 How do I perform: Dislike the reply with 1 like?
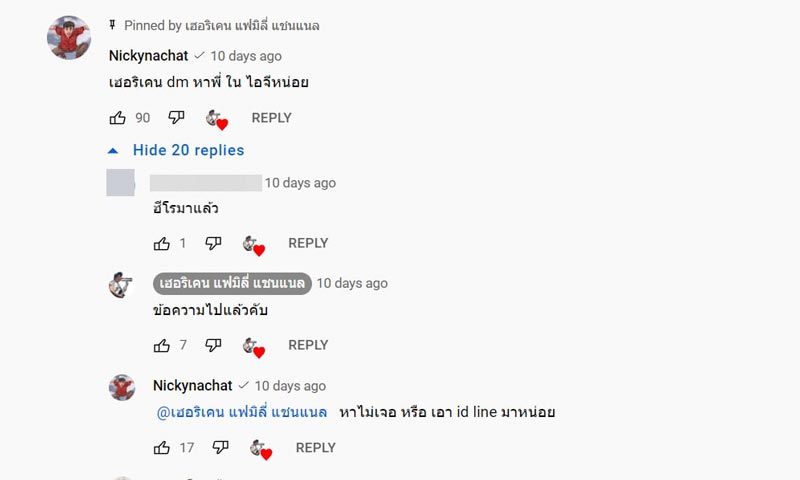point(213,243)
